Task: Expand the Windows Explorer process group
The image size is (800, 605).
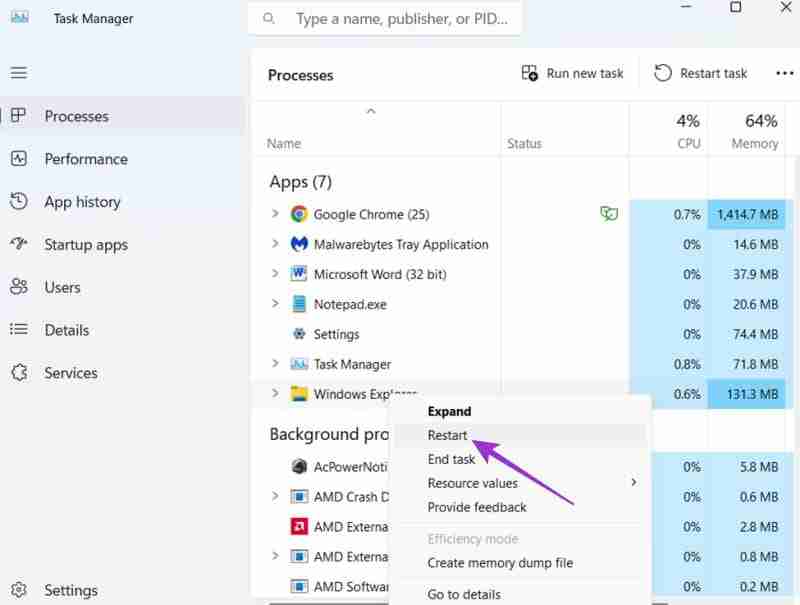Action: 275,393
